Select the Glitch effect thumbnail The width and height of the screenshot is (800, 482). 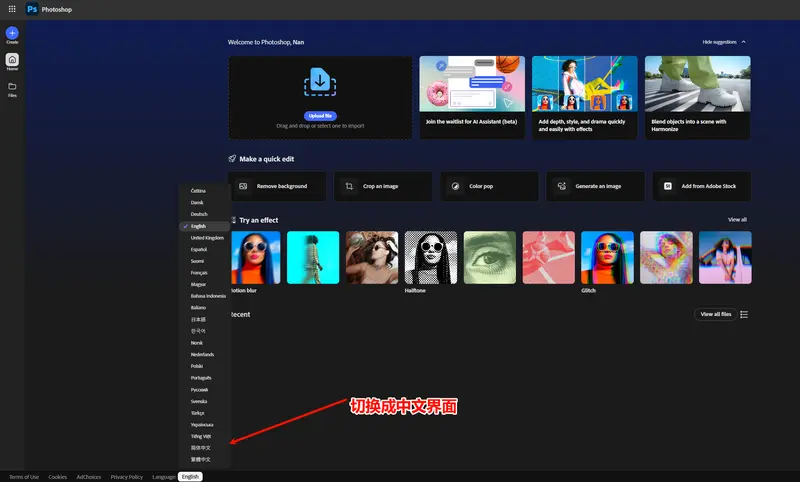(607, 258)
